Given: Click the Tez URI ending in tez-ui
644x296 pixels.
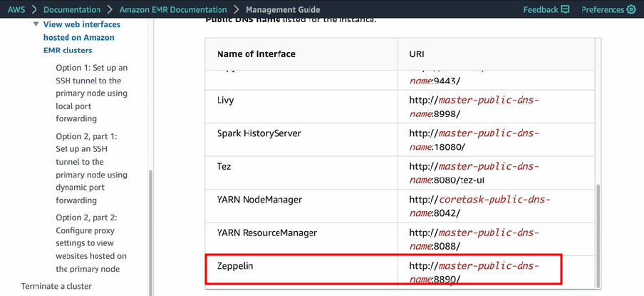Looking at the screenshot, I should (474, 173).
